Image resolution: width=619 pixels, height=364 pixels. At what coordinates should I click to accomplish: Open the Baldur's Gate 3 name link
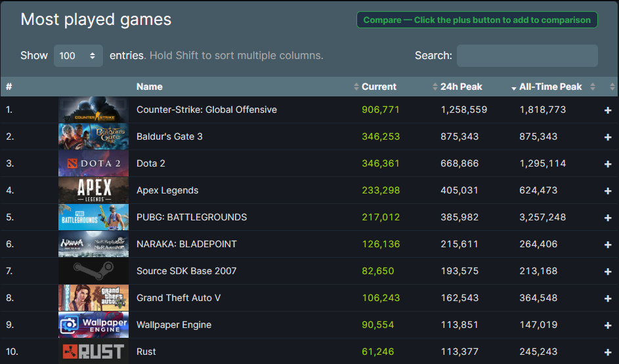169,136
